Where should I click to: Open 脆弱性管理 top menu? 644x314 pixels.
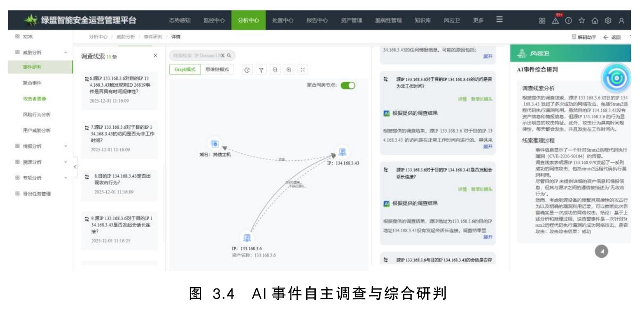point(389,20)
